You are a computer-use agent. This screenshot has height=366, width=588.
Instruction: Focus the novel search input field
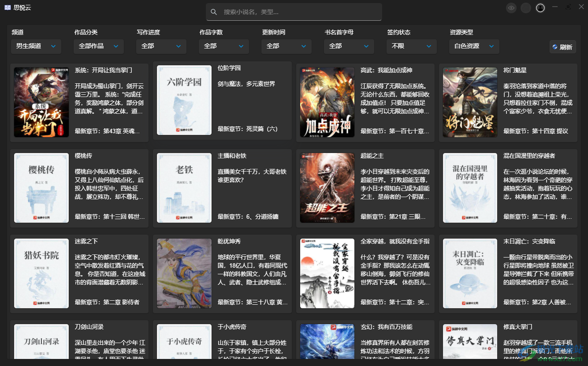pos(294,12)
